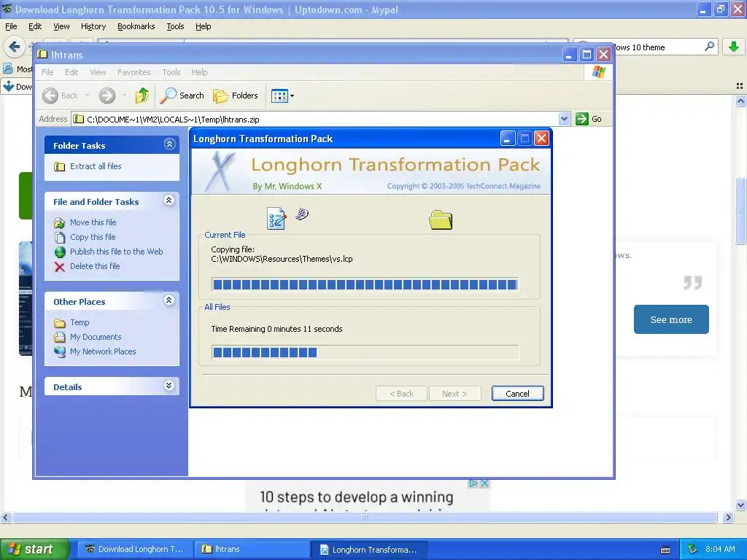Click the Current File progress bar
The width and height of the screenshot is (747, 560).
pyautogui.click(x=365, y=285)
